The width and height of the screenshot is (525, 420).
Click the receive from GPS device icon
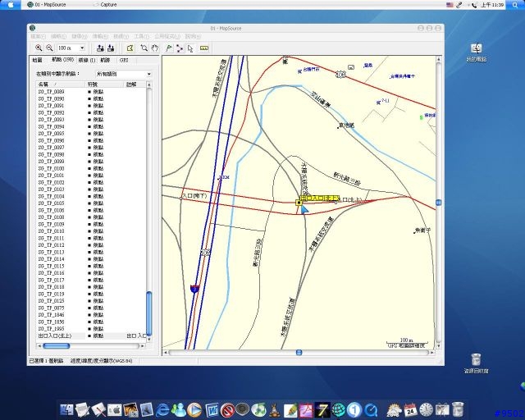111,48
